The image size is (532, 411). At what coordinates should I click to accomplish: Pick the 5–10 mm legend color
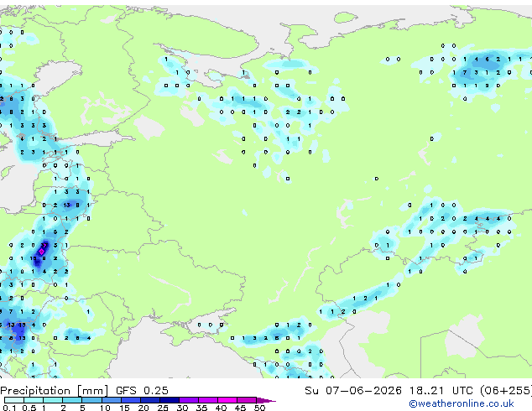91,400
